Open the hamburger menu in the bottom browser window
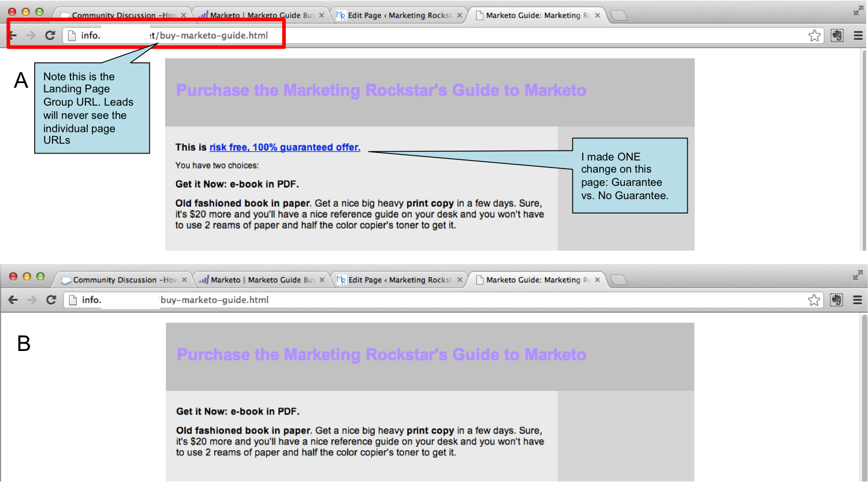Image resolution: width=868 pixels, height=482 pixels. (858, 300)
